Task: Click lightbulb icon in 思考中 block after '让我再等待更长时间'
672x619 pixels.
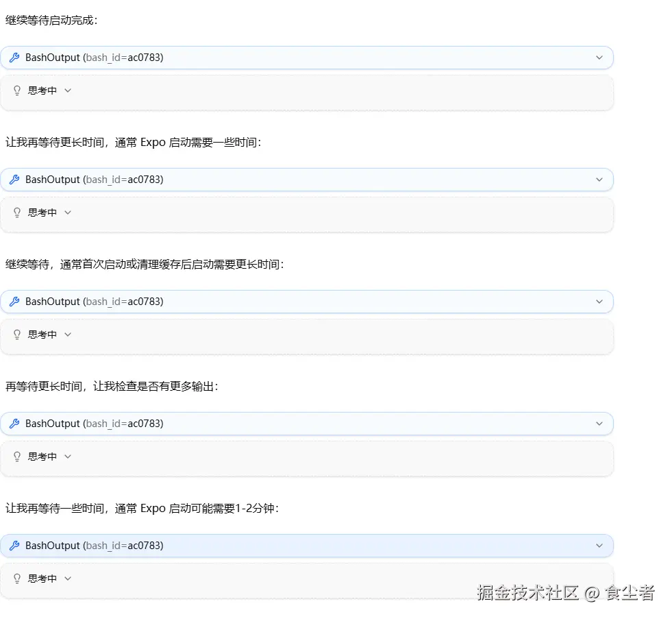Action: click(x=17, y=213)
